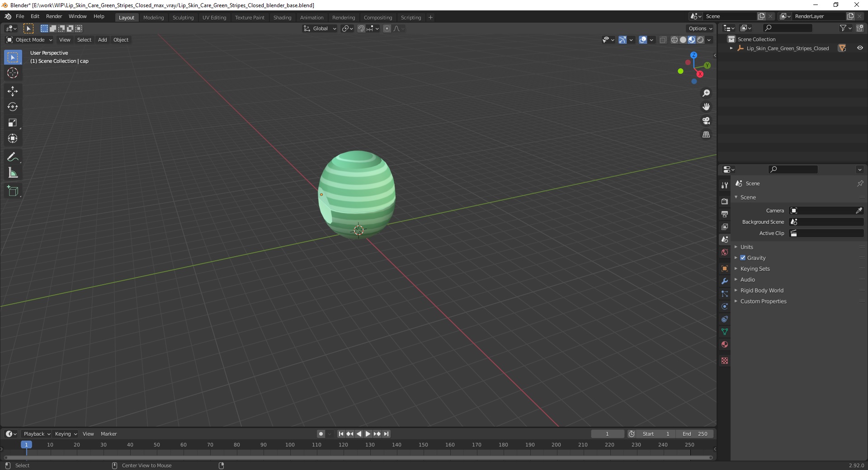Click Marker menu in timeline
Screen dimensions: 868x470
[x=108, y=434]
